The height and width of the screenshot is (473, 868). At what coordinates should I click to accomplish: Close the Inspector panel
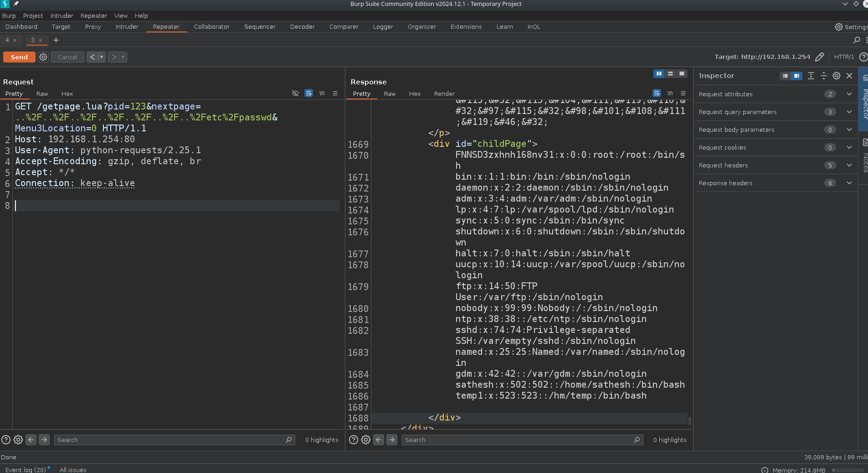click(x=849, y=76)
